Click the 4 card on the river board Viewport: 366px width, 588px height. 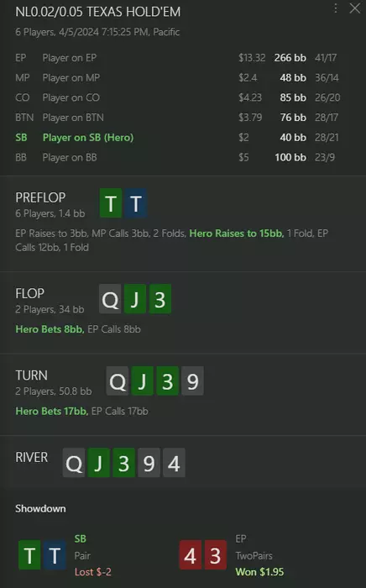[174, 463]
